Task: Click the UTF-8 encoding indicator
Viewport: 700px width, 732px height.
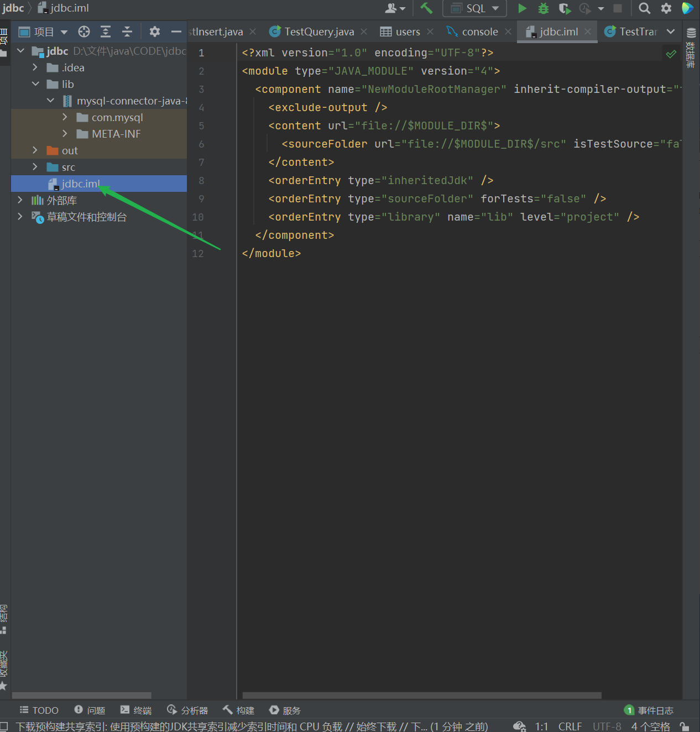Action: point(607,726)
